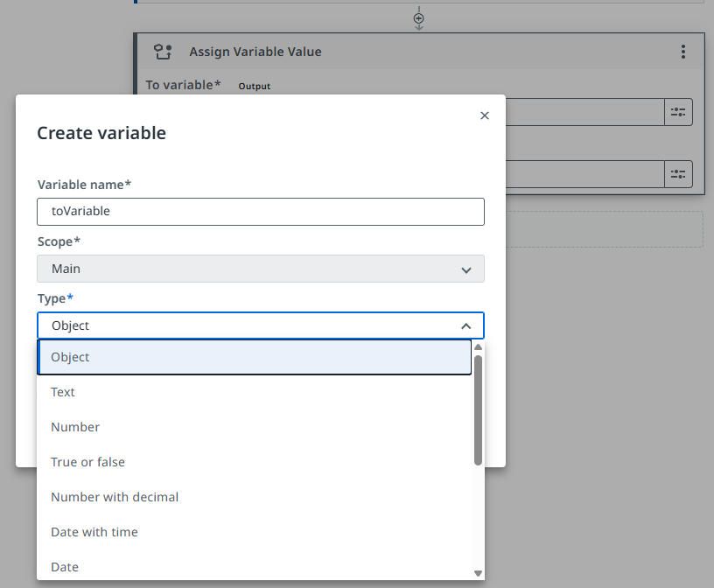Click the scroll down arrow in type list
Screen dimensions: 714x588
click(478, 573)
